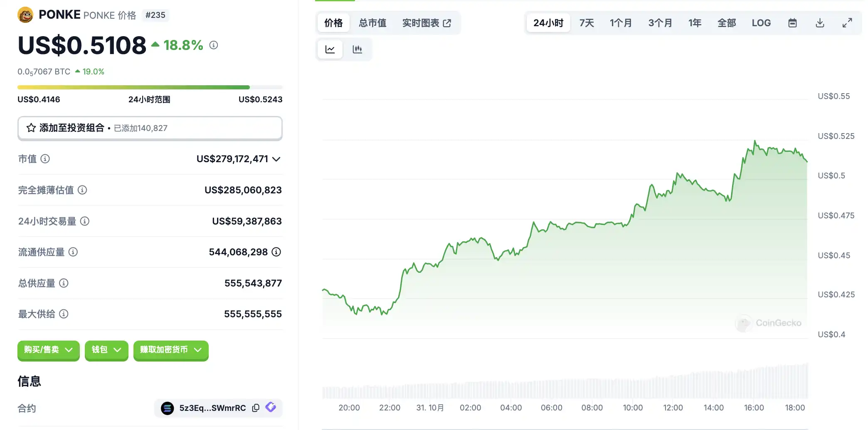Screen dimensions: 868x430
Task: Switch to candlestick chart view
Action: (358, 49)
